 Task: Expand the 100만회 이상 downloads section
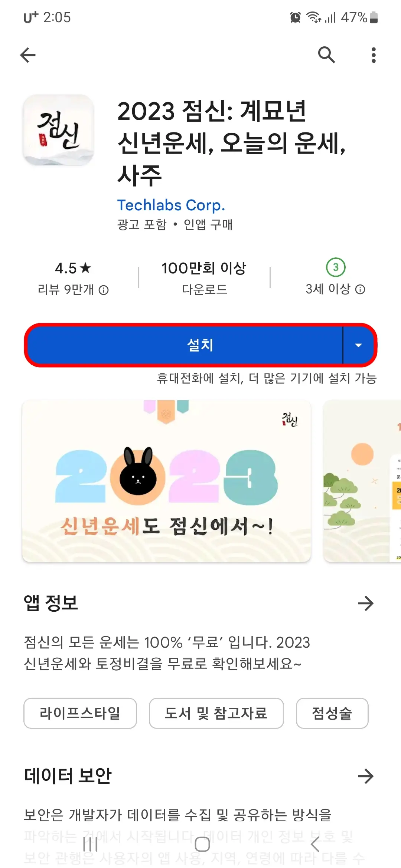coord(203,276)
